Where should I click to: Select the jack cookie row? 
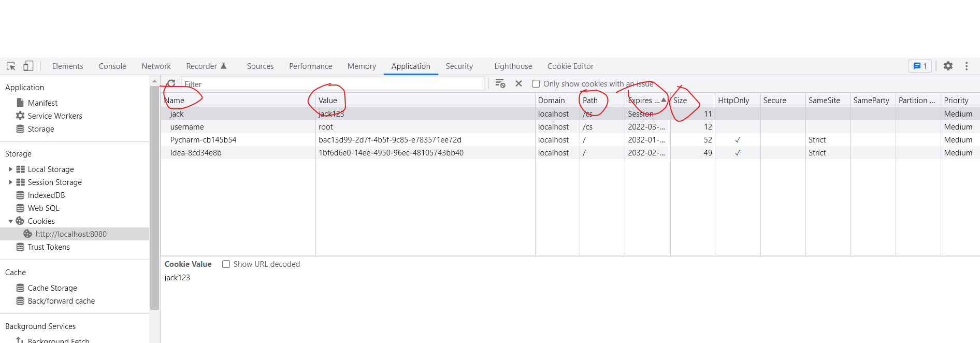570,113
